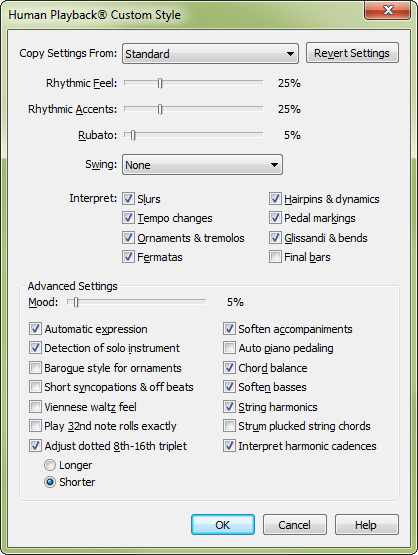
Task: Select the Longer radio button
Action: (50, 465)
